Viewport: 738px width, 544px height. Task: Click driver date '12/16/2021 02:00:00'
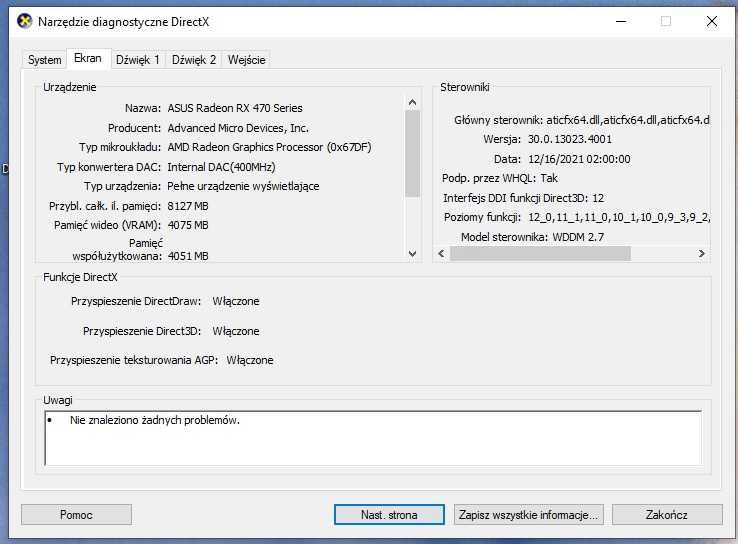pos(579,159)
